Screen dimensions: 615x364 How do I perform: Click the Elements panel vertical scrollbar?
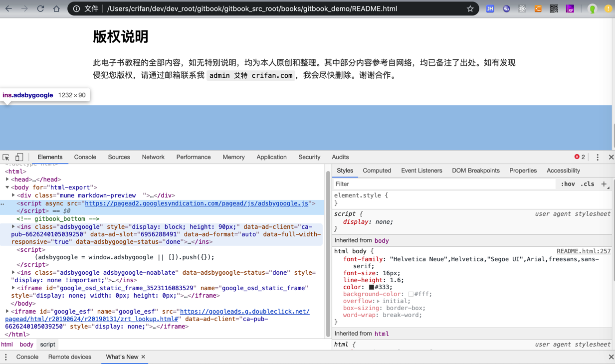coord(328,254)
